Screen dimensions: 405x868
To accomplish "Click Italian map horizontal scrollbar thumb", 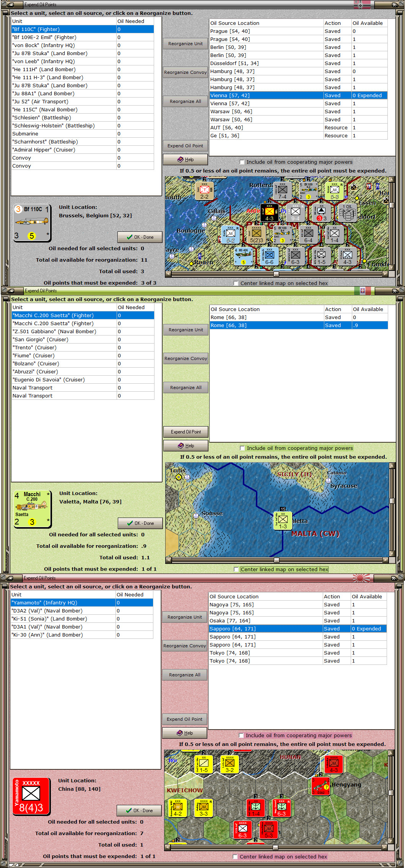I will 277,560.
